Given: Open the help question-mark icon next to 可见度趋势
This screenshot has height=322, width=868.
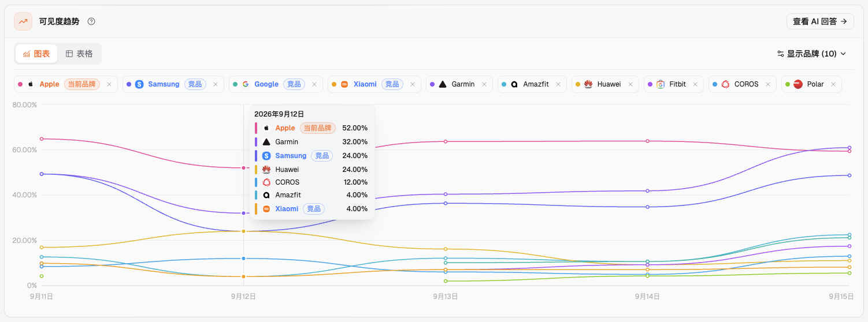Looking at the screenshot, I should click(x=91, y=21).
